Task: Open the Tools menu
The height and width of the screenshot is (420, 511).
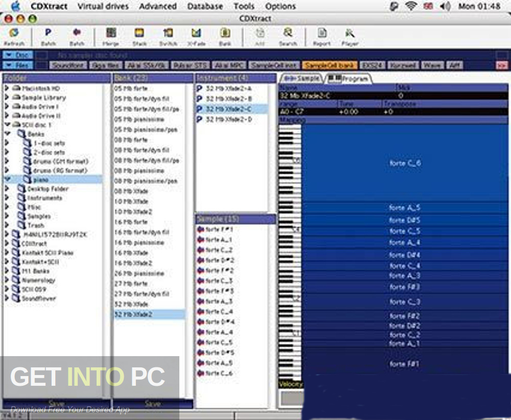Action: tap(244, 6)
